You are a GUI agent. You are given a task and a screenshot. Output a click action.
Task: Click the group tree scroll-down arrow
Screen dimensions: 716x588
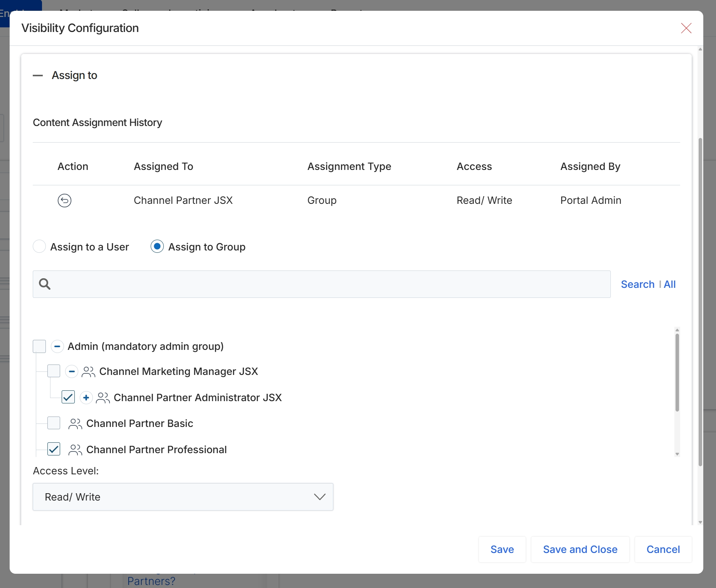pos(677,454)
